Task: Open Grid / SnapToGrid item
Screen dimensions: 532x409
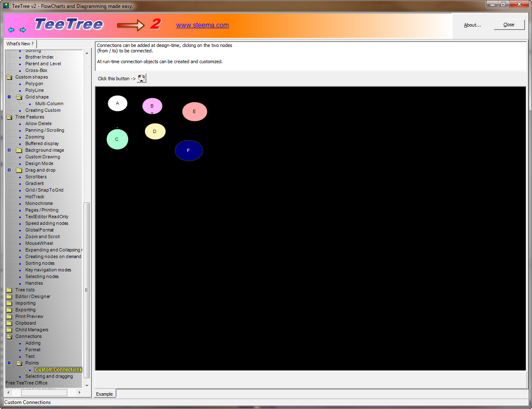Action: pyautogui.click(x=44, y=190)
